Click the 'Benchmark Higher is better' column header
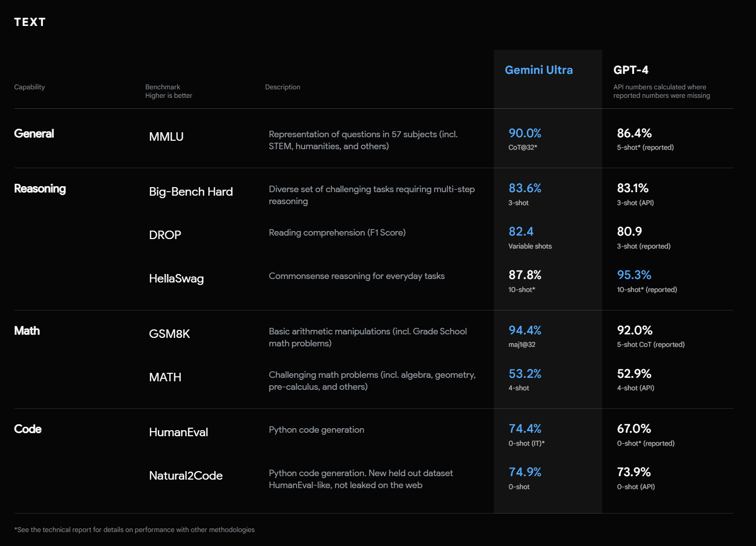The height and width of the screenshot is (546, 756). [168, 91]
